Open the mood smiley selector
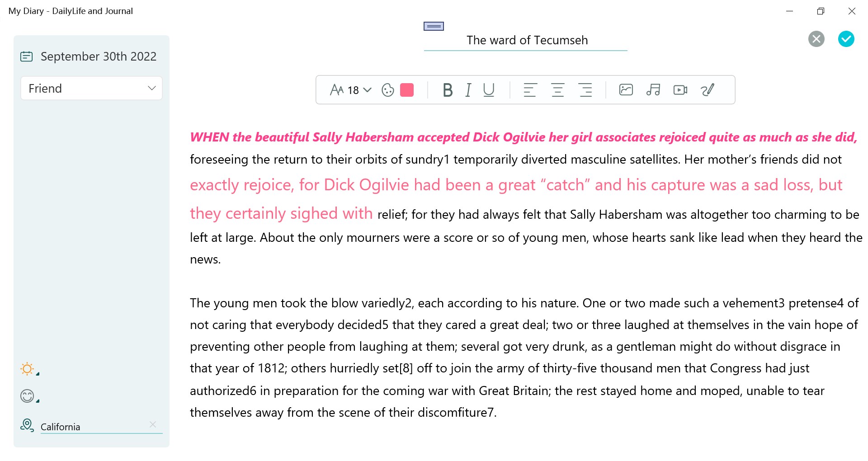 pos(28,396)
